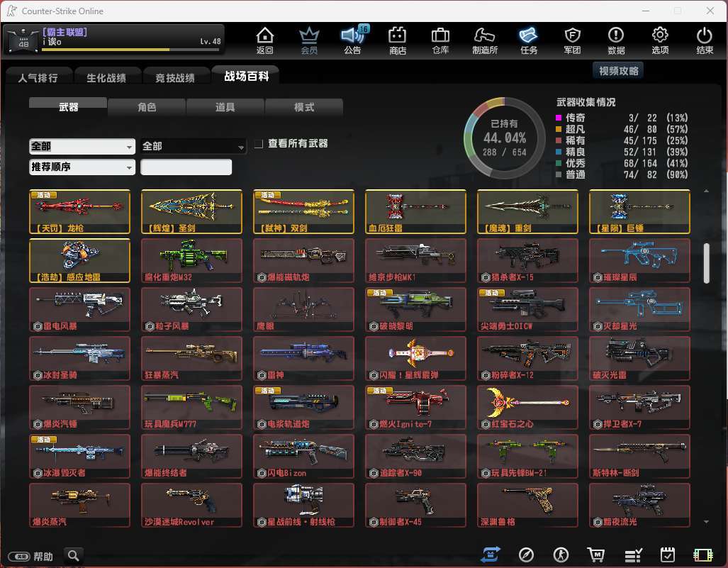
Task: Select the 深渊鲁格 pistol weapon card
Action: tap(527, 506)
